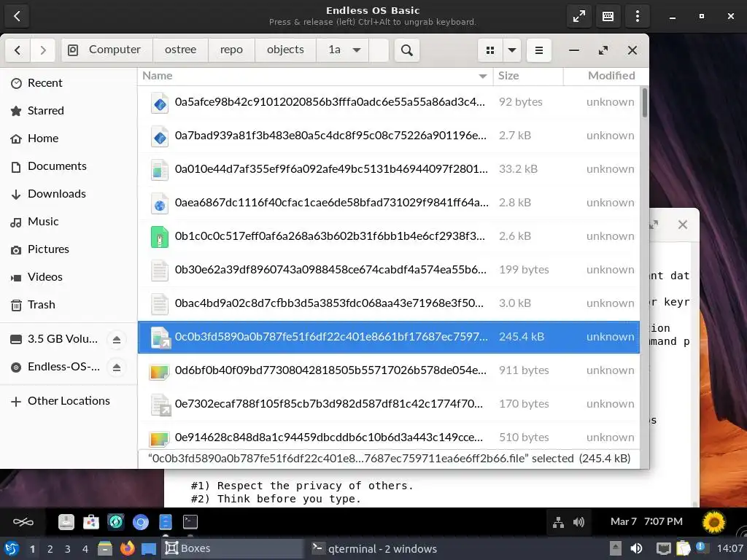
Task: Go forward in the file manager
Action: tap(43, 50)
